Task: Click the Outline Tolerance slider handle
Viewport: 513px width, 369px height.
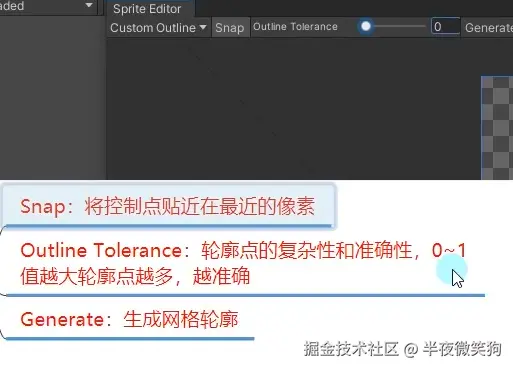Action: (x=366, y=26)
